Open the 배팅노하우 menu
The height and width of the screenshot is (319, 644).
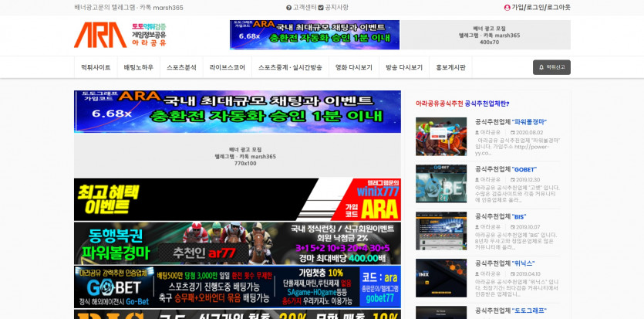coord(139,67)
